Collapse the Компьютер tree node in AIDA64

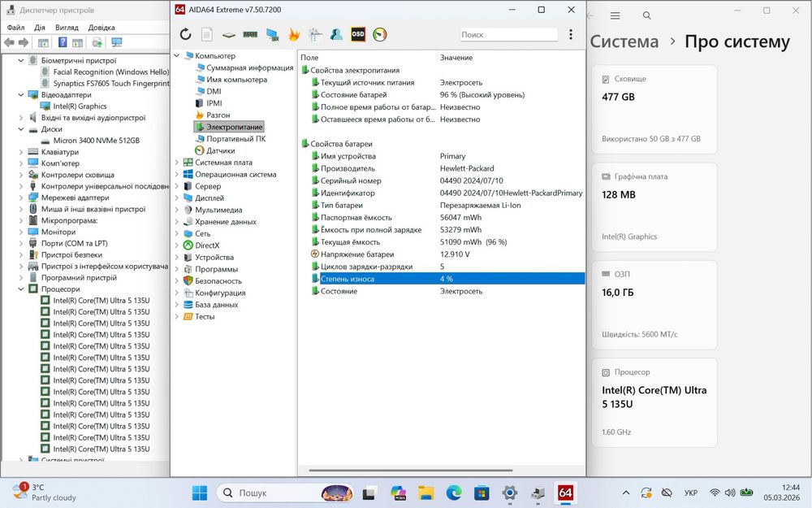tap(176, 55)
